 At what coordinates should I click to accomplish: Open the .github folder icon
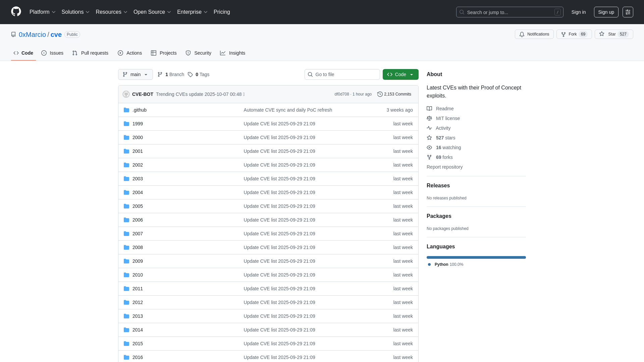(x=126, y=110)
